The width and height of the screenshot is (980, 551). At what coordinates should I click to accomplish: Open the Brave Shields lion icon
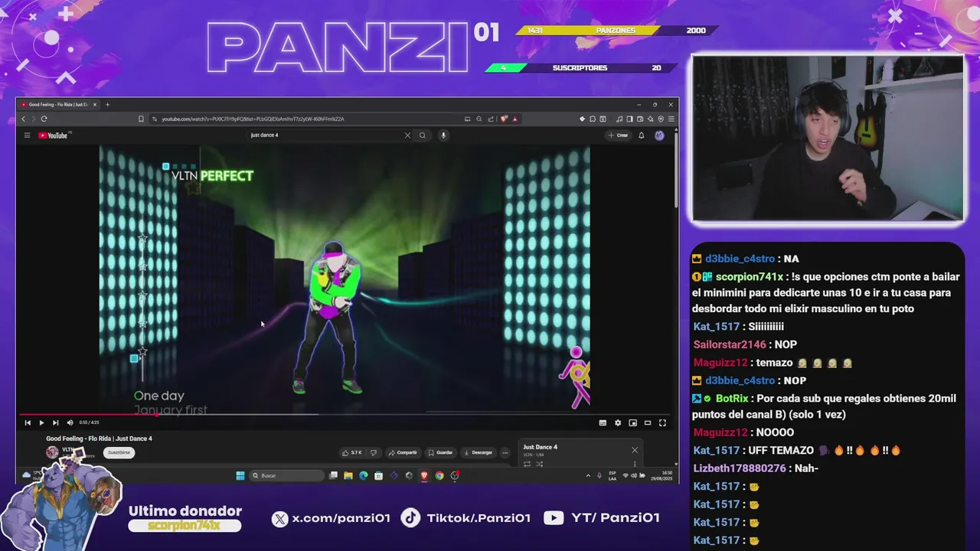(504, 119)
